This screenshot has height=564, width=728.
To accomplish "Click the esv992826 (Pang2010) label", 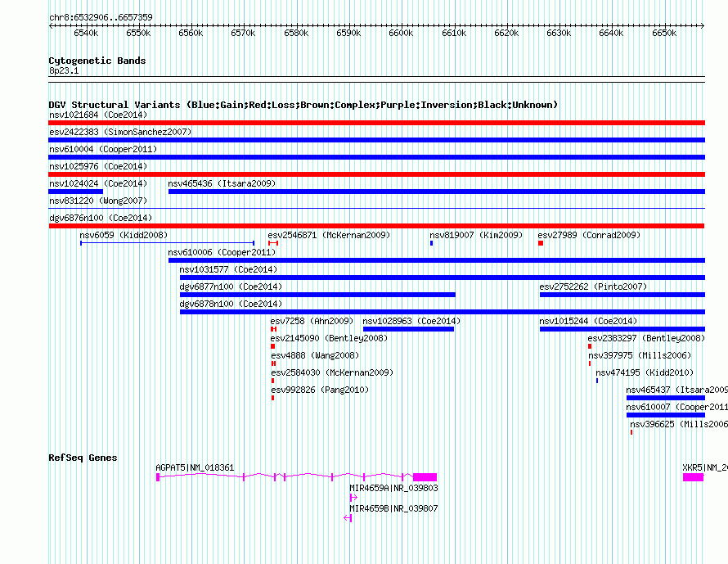I will [x=320, y=390].
